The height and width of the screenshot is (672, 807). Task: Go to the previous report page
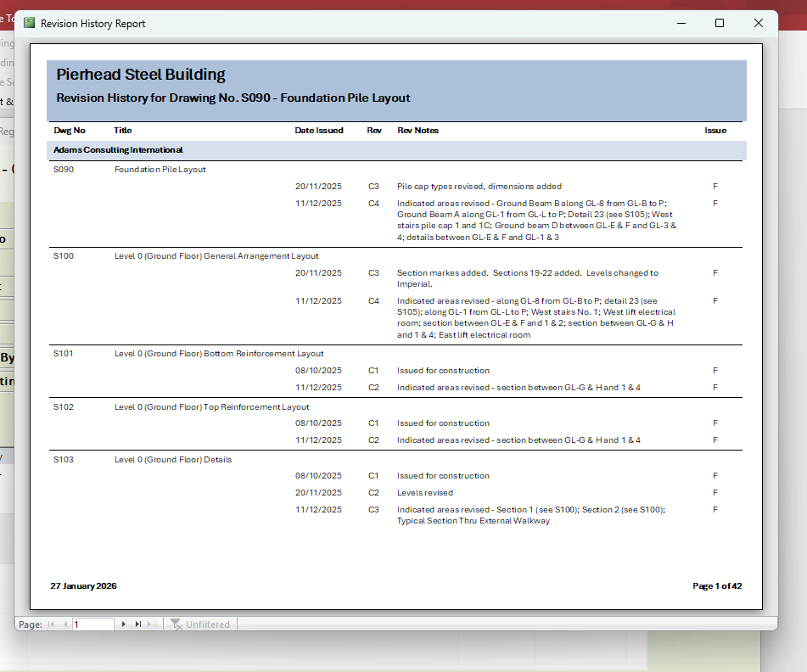[64, 624]
